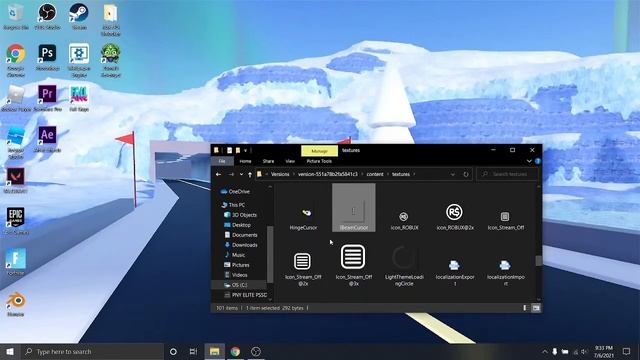Screen dimensions: 640x360
Task: Open the Roblox Studio desktop shortcut
Action: pyautogui.click(x=16, y=142)
